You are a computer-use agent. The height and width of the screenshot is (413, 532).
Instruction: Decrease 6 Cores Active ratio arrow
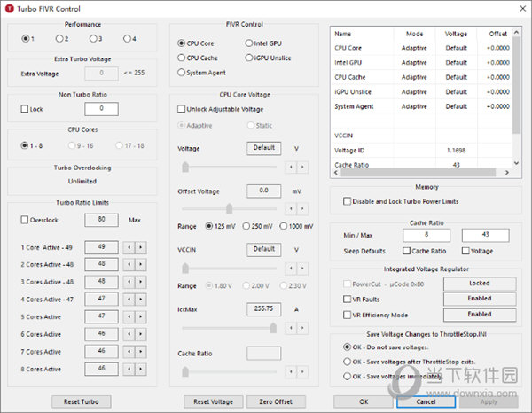coord(129,334)
